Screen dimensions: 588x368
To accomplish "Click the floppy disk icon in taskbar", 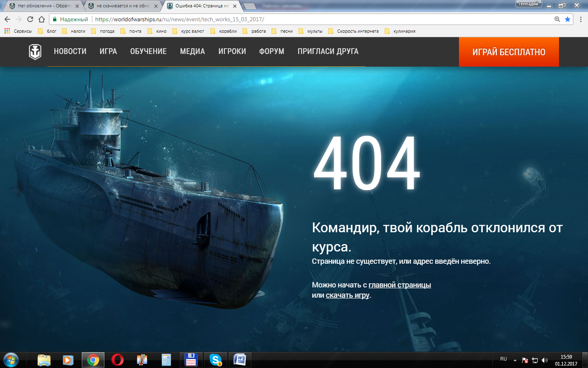I will tap(191, 360).
